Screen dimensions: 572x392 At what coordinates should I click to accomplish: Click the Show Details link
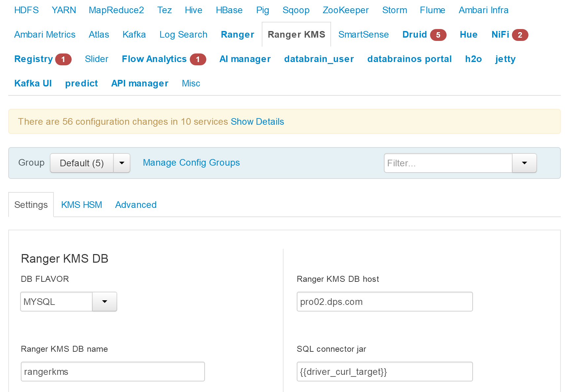[x=257, y=122]
